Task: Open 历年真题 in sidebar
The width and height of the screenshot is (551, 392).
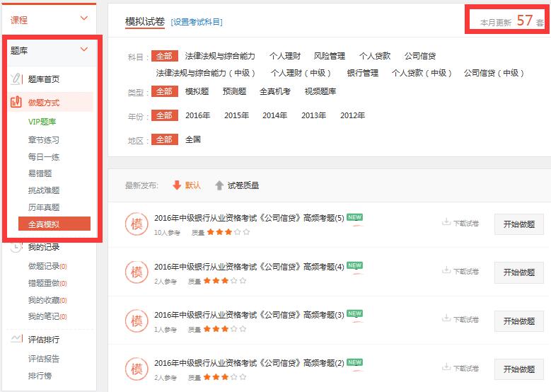Action: 44,207
